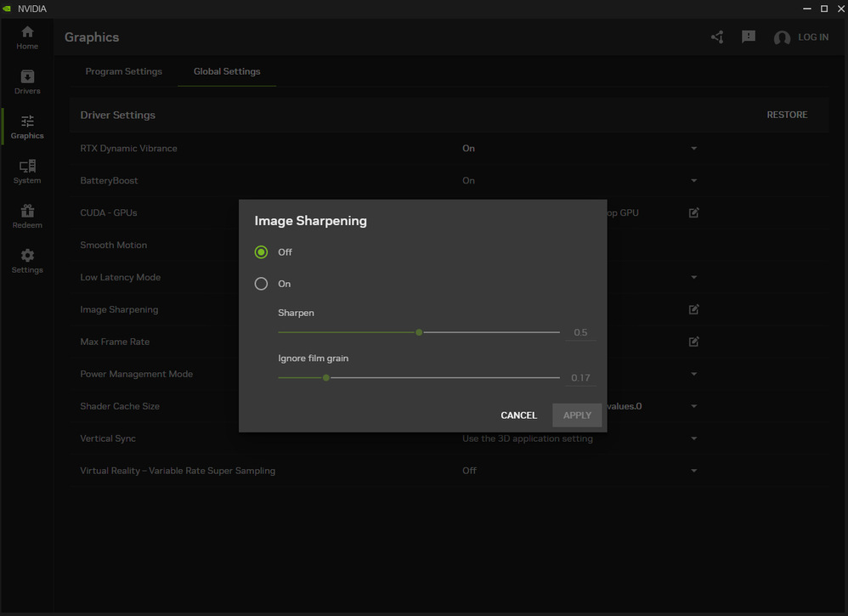Click the Shader Cache Size label
The width and height of the screenshot is (848, 616).
coord(120,406)
